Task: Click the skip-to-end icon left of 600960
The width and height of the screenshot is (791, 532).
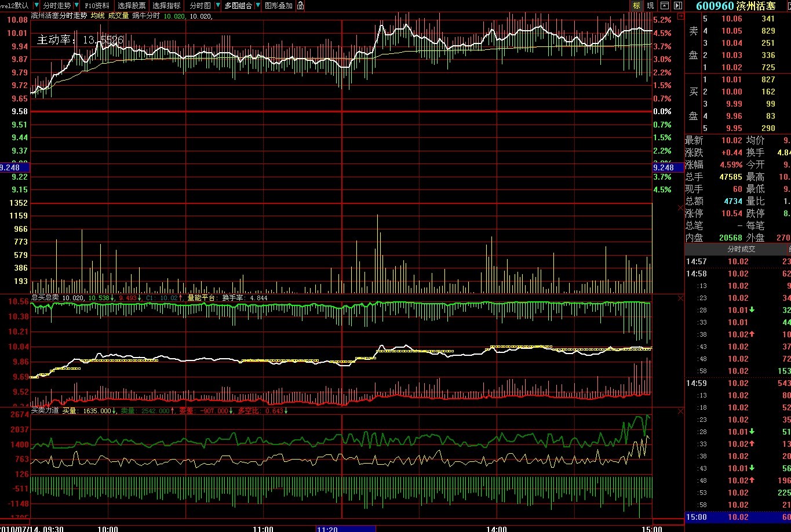Action: tap(677, 6)
